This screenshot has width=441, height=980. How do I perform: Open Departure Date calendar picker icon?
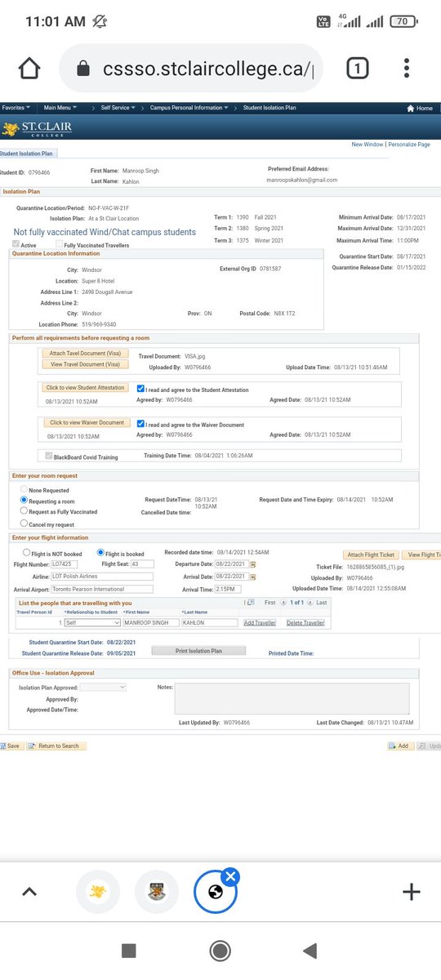click(x=253, y=564)
